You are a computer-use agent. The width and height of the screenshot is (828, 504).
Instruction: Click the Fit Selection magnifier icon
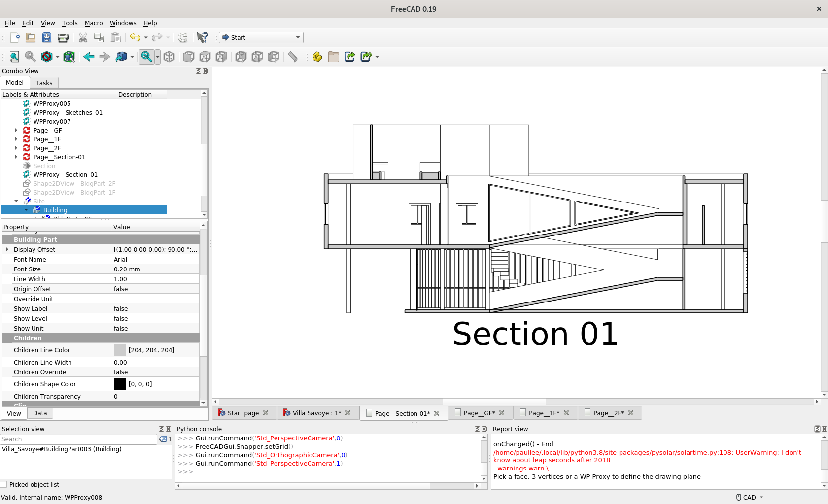click(31, 57)
